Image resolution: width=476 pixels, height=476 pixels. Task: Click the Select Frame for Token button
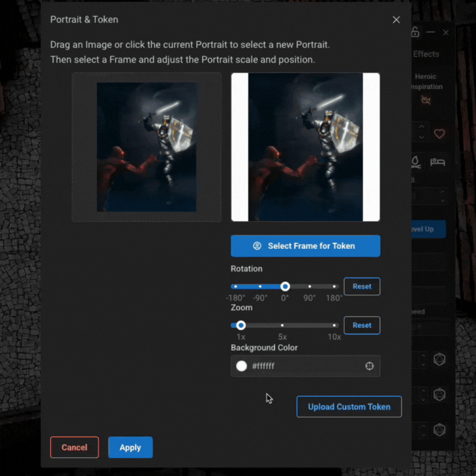[305, 246]
